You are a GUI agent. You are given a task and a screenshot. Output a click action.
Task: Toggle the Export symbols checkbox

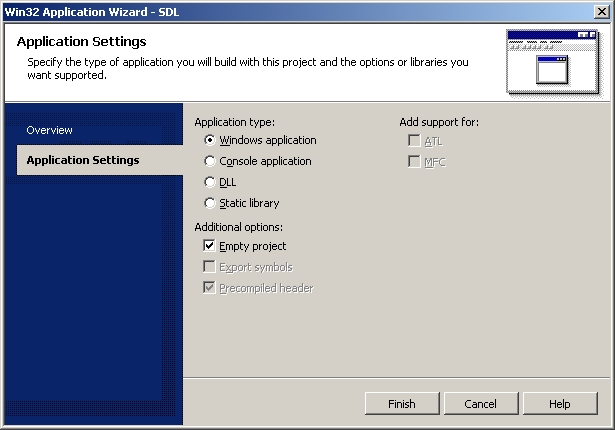[x=209, y=267]
